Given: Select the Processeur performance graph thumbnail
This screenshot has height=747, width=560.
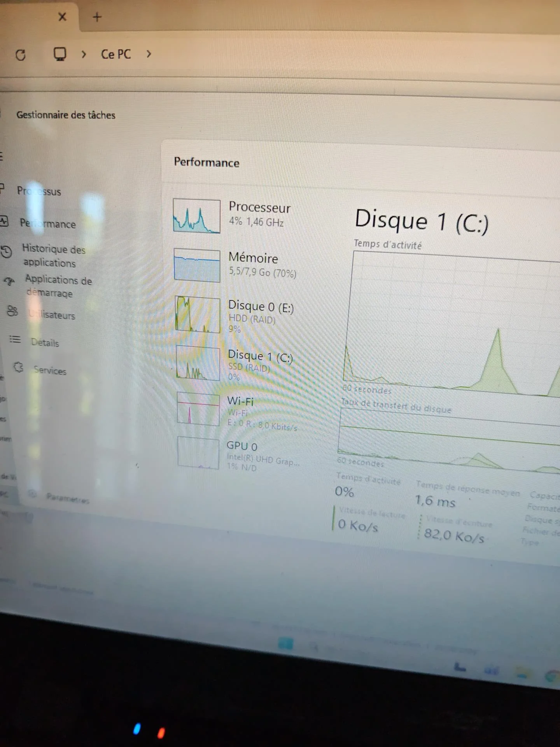Looking at the screenshot, I should coord(197,216).
